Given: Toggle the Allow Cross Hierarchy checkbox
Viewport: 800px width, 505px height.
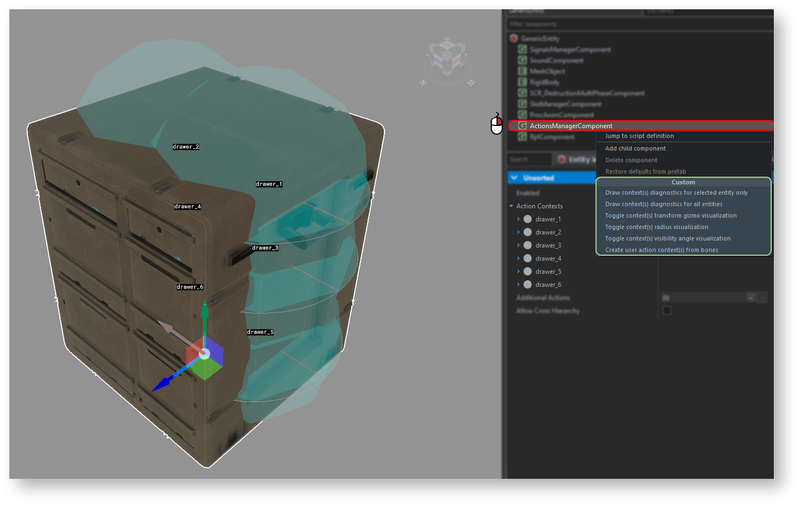Looking at the screenshot, I should [667, 310].
